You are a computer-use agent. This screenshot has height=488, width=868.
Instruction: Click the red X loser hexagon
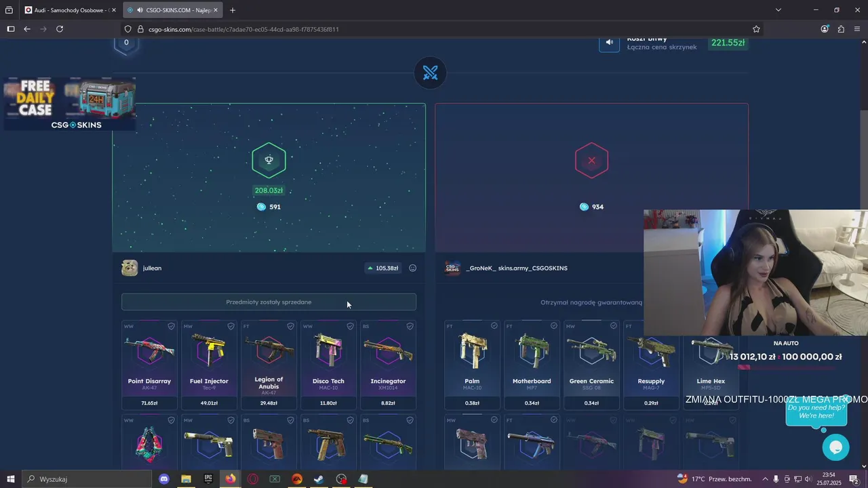592,161
